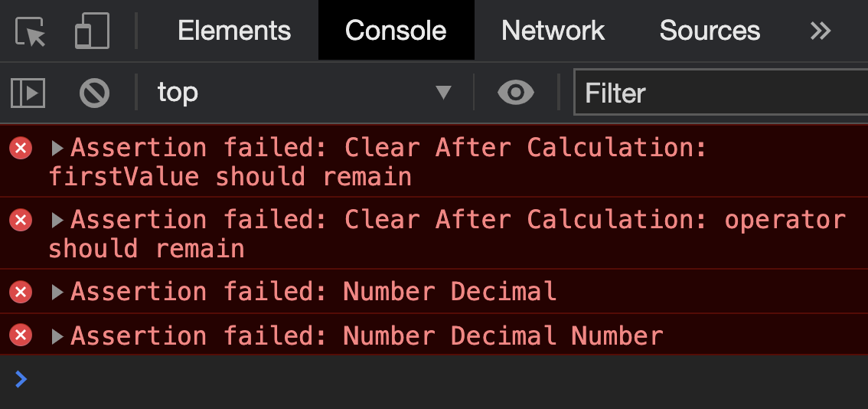
Task: Expand the Number Decimal assertion error
Action: [57, 292]
